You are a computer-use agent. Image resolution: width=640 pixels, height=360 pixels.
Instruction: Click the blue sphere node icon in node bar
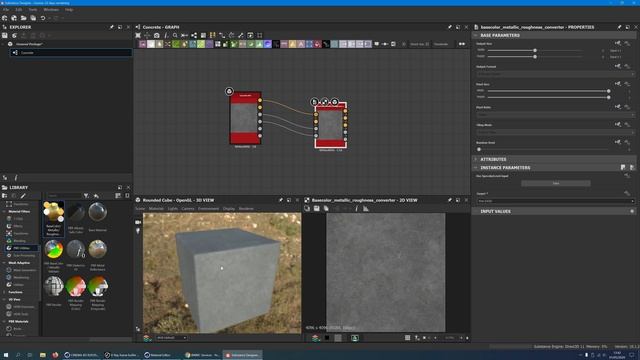coord(268,44)
